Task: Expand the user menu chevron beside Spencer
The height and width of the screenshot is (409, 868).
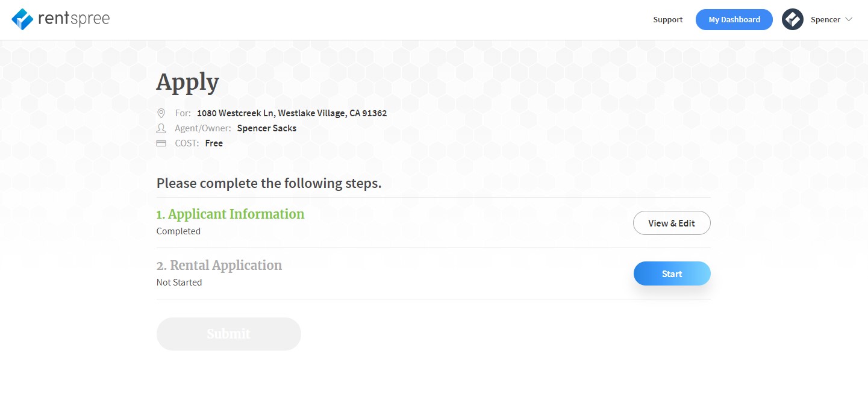Action: click(x=849, y=19)
